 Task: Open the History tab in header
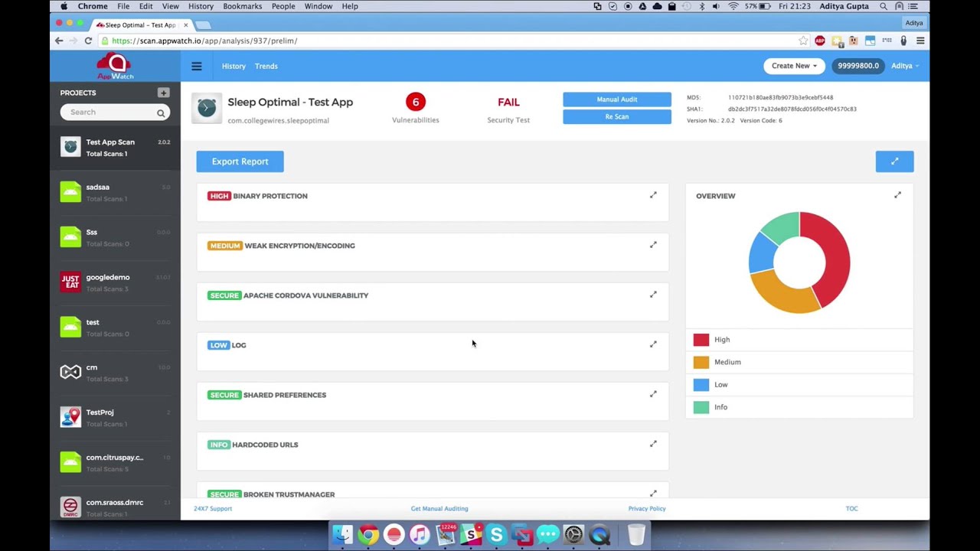pos(234,66)
